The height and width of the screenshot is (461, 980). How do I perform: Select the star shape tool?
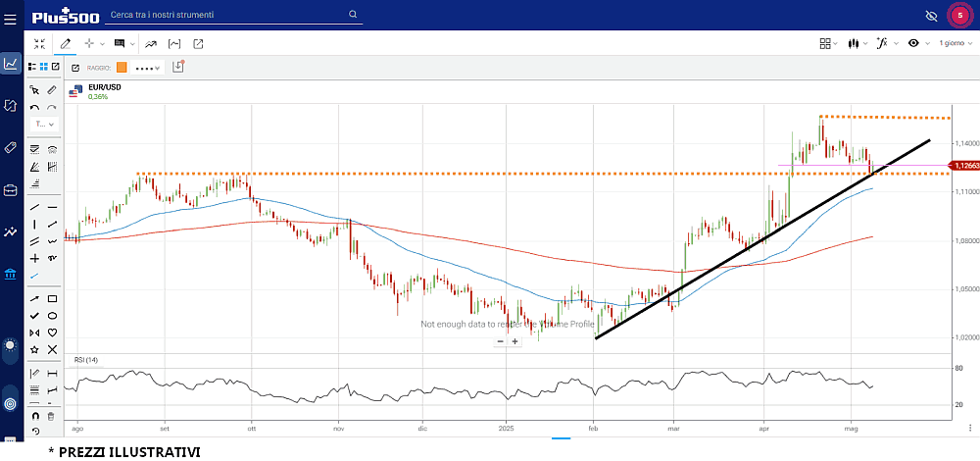pyautogui.click(x=35, y=349)
